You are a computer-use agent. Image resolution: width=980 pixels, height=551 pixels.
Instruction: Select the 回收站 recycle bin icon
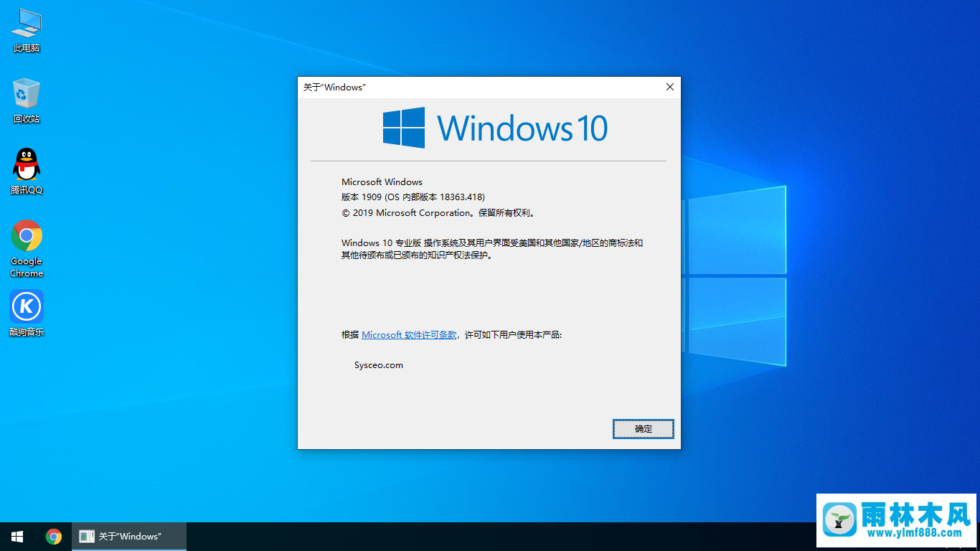(27, 101)
